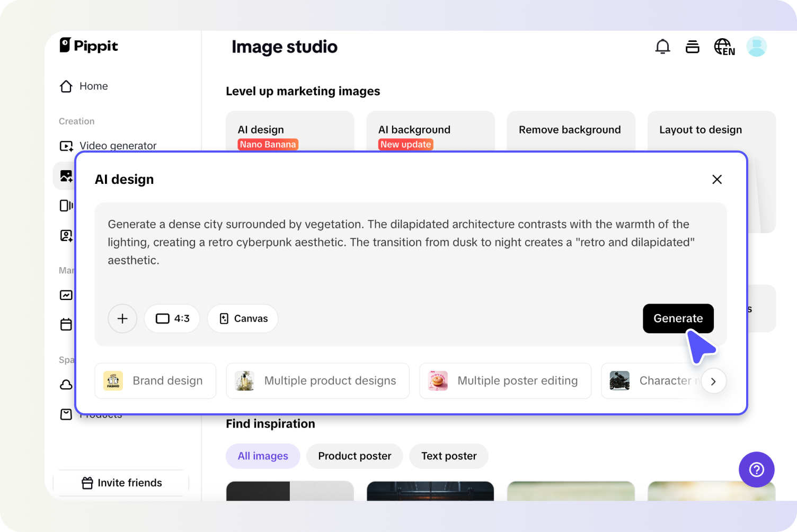The height and width of the screenshot is (532, 797).
Task: Switch language using the EN globe icon
Action: 724,47
